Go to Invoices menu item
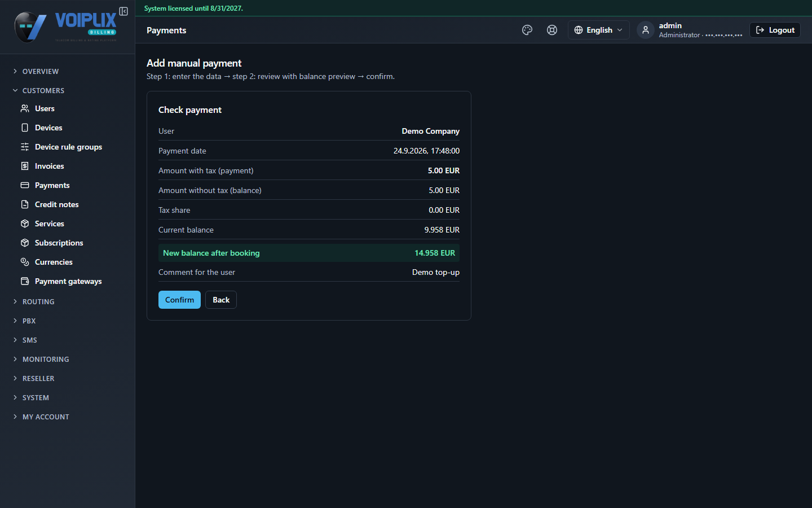 pos(49,166)
